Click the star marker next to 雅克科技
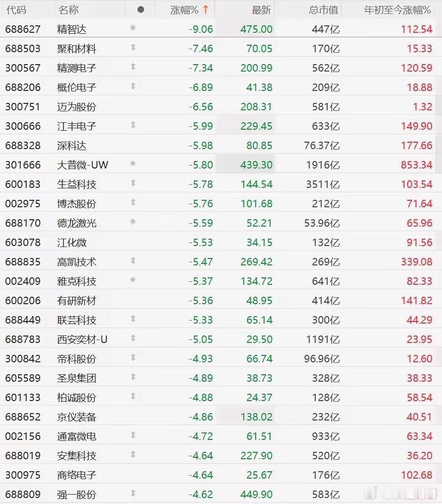The height and width of the screenshot is (504, 442). click(133, 280)
